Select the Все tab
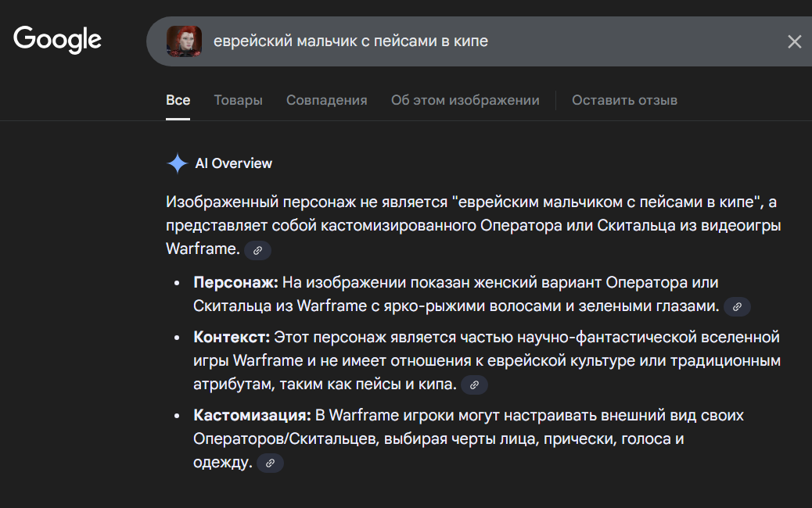Screen dimensions: 812x508 pyautogui.click(x=178, y=100)
